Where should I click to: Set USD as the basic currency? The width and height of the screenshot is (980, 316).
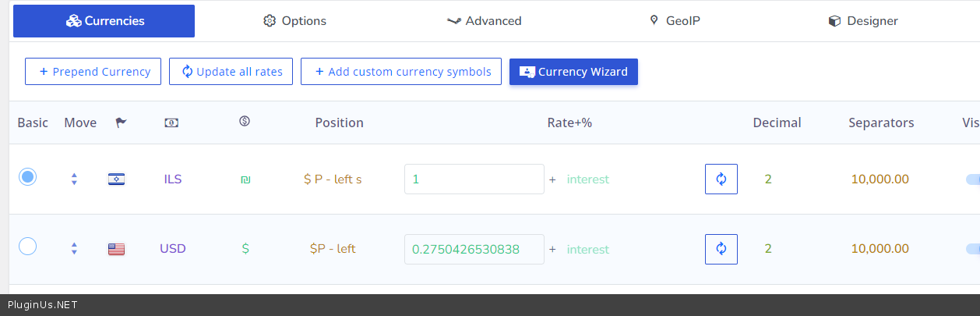click(x=27, y=247)
